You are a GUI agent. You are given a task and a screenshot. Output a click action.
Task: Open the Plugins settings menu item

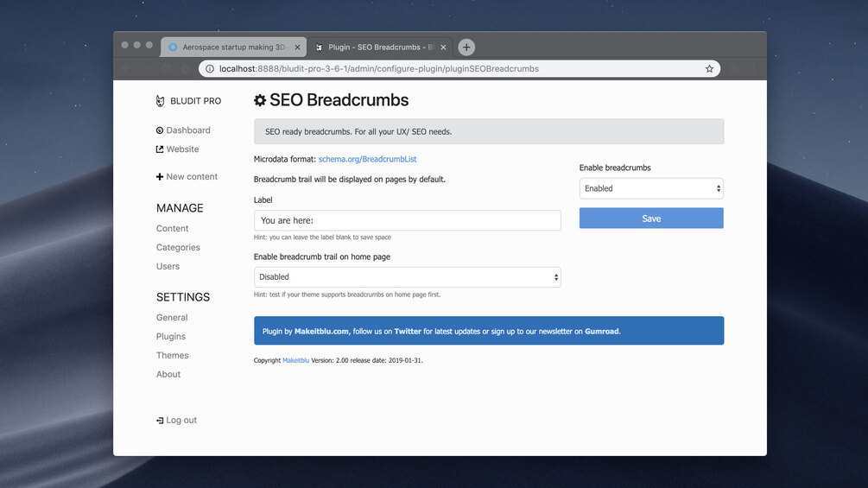pyautogui.click(x=171, y=337)
